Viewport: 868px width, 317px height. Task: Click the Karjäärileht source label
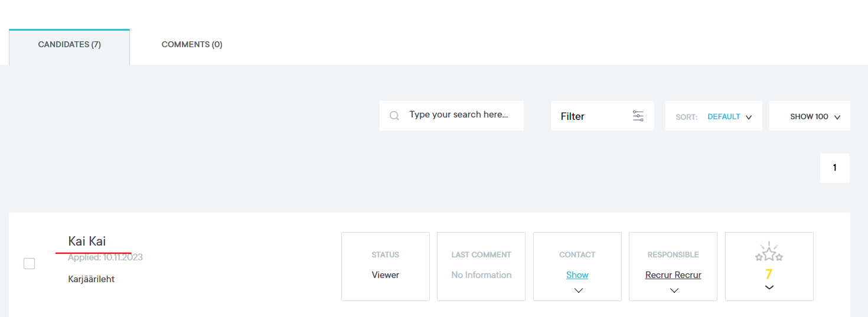click(92, 279)
